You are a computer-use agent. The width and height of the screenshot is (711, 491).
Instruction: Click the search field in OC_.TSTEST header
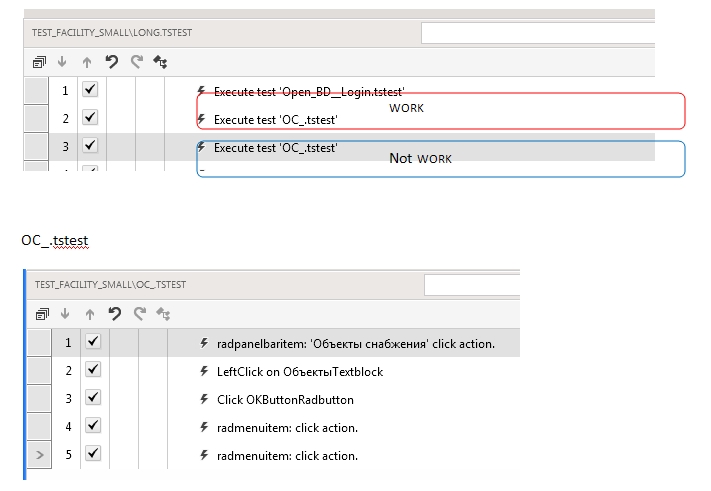[x=471, y=285]
